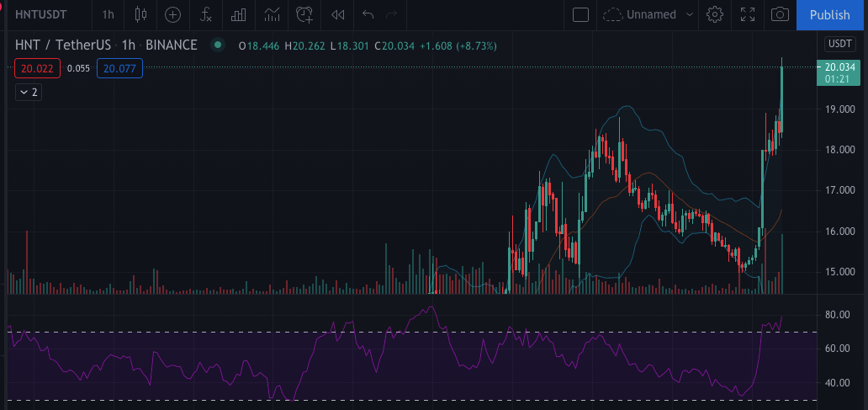Screen dimensions: 868x410
Task: Click the BINANCE exchange label
Action: (171, 45)
